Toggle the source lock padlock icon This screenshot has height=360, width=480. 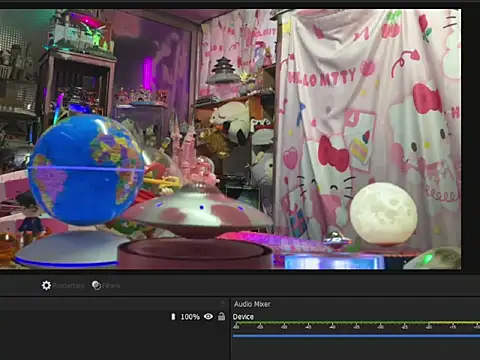[221, 316]
